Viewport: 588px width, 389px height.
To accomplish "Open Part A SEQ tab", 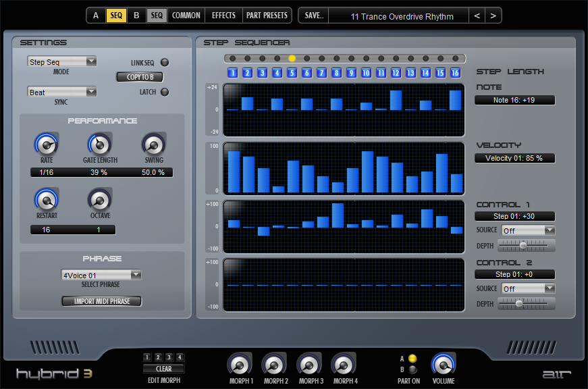I will click(116, 16).
